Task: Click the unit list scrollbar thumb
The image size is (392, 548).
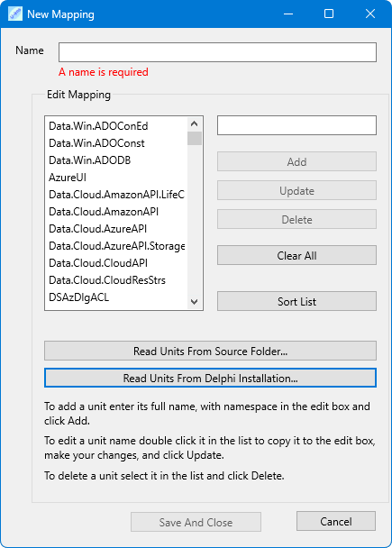Action: [x=195, y=138]
